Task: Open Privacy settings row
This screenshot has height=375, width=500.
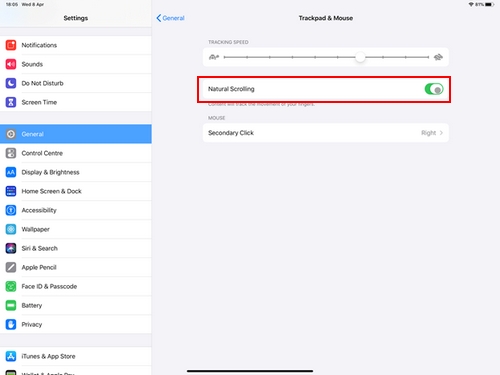Action: coord(76,324)
